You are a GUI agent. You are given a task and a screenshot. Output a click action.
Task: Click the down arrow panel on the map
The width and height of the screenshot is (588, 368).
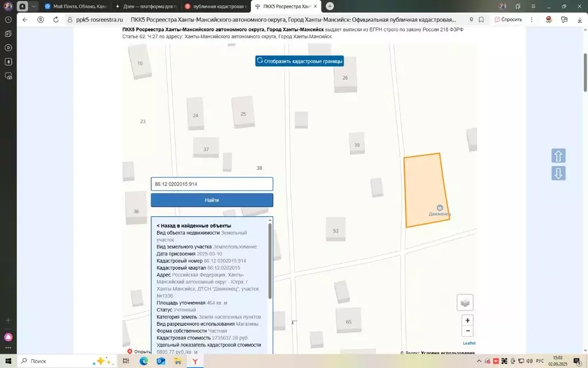(558, 173)
